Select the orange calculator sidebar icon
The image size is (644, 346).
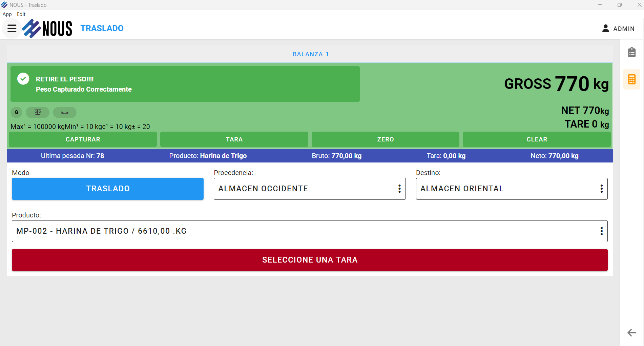(x=631, y=79)
